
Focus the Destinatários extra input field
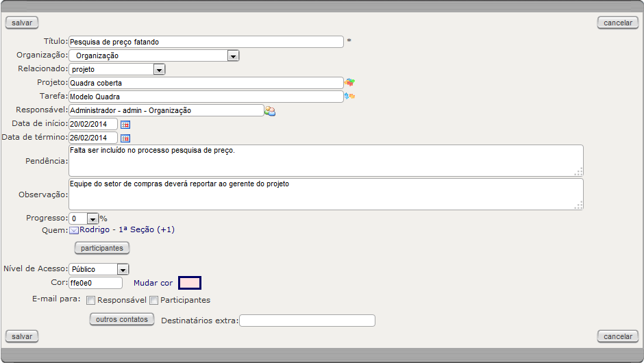307,321
